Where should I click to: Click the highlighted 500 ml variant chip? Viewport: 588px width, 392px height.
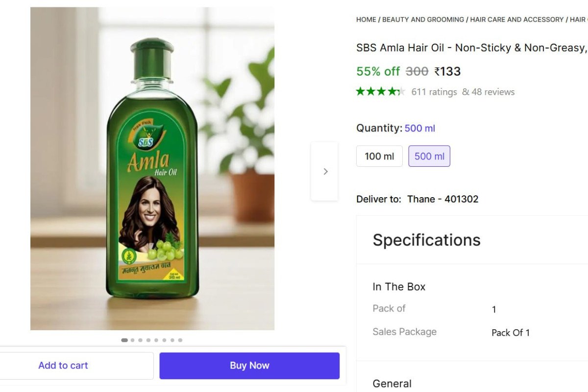tap(429, 156)
